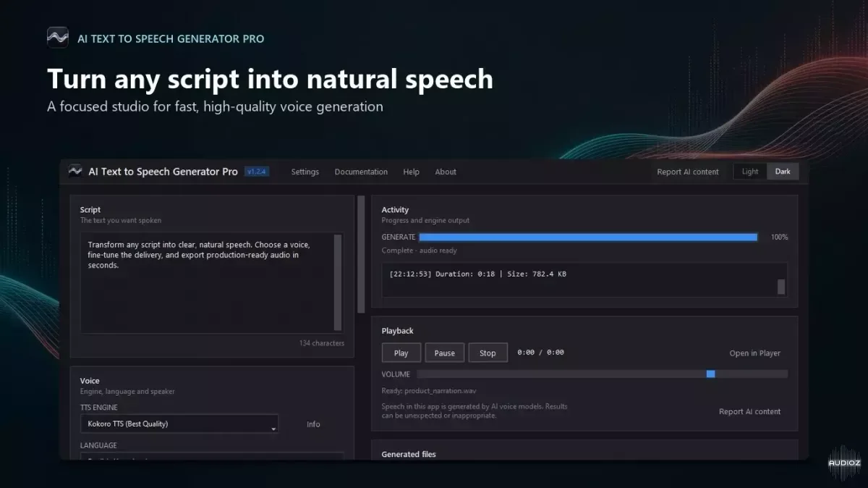
Task: Click the Script text area scrollbar
Action: coord(338,282)
